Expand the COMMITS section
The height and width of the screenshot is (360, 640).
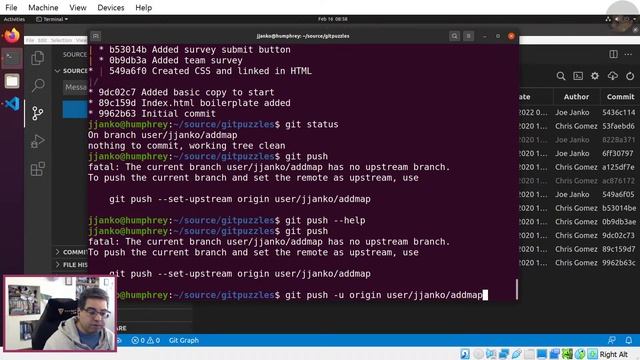point(71,252)
